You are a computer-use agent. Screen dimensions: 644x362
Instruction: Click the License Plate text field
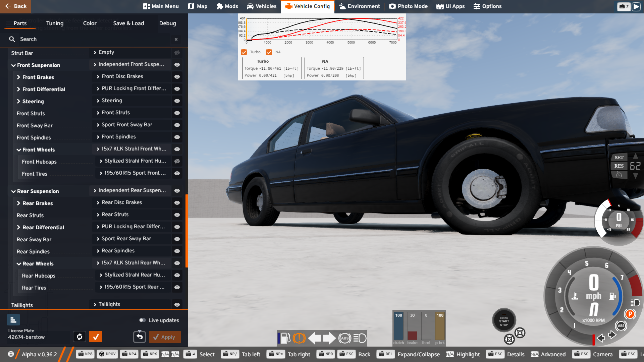[x=37, y=337]
